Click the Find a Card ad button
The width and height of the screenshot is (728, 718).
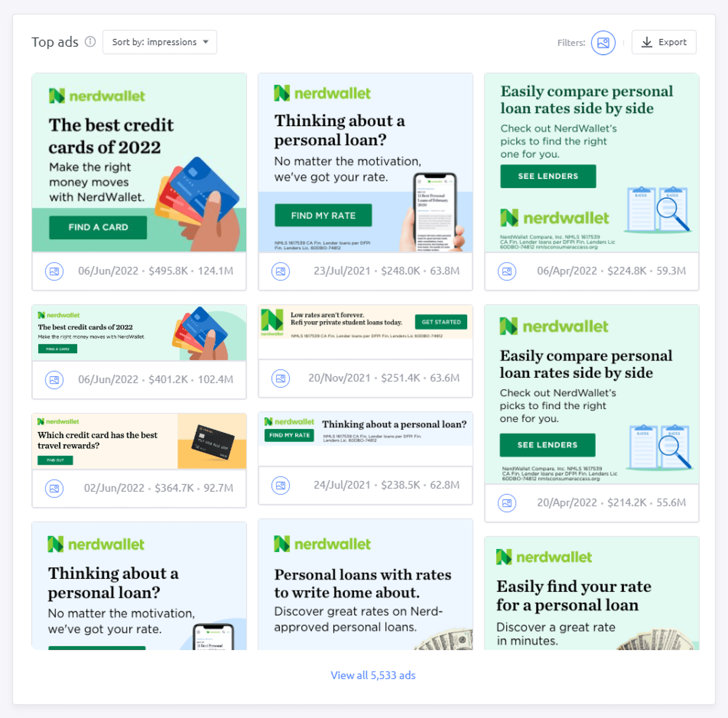(98, 227)
